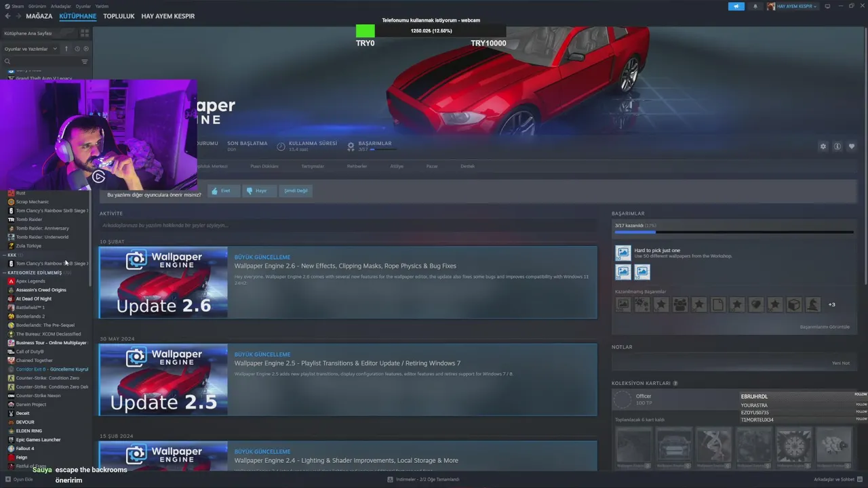The width and height of the screenshot is (868, 488).
Task: Click the +3 more locked achievements
Action: coord(832,304)
